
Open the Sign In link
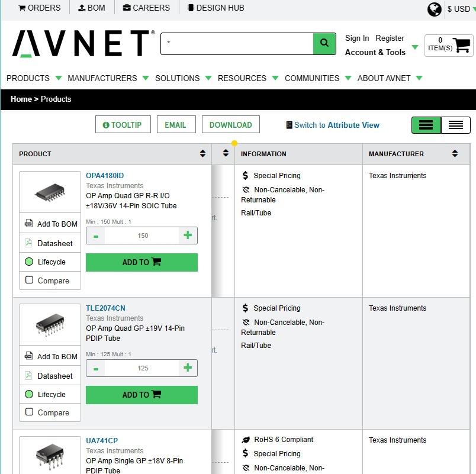point(356,38)
